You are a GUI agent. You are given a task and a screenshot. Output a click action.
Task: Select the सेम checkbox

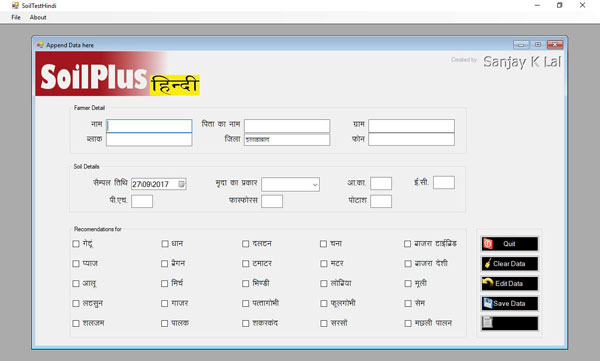coord(408,304)
